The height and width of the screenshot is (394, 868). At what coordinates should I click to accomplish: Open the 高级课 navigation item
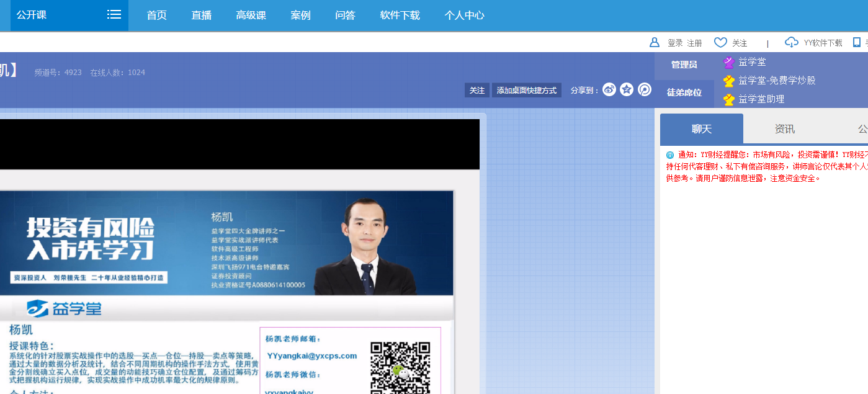tap(251, 16)
